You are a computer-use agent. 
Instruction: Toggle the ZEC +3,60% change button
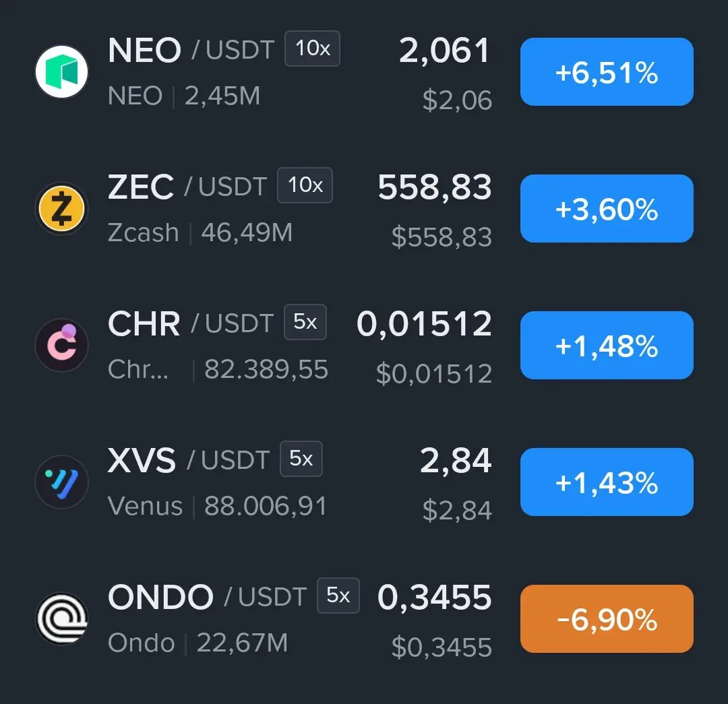click(607, 208)
